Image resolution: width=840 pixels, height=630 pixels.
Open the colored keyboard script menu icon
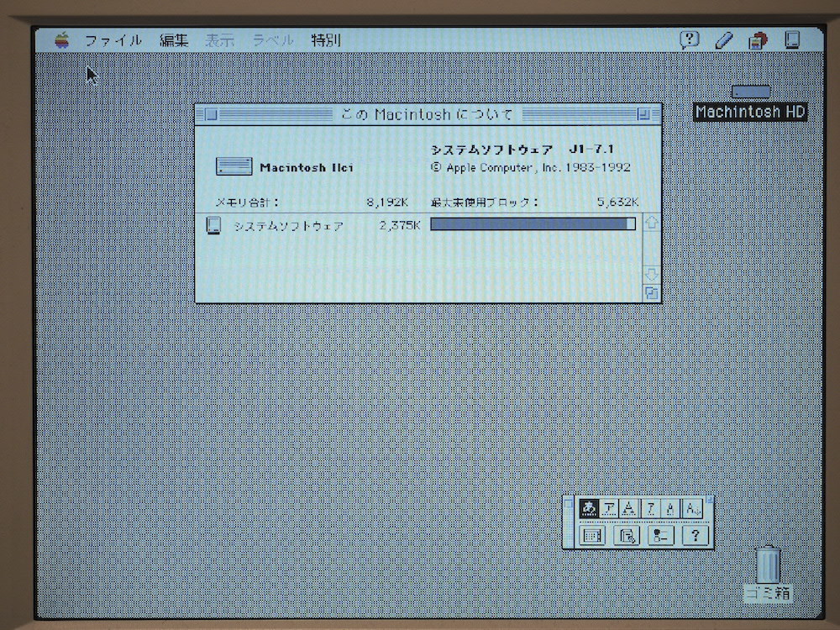758,40
